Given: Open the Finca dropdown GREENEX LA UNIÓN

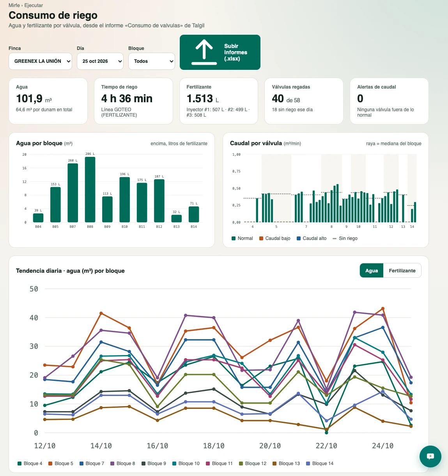Looking at the screenshot, I should [40, 61].
